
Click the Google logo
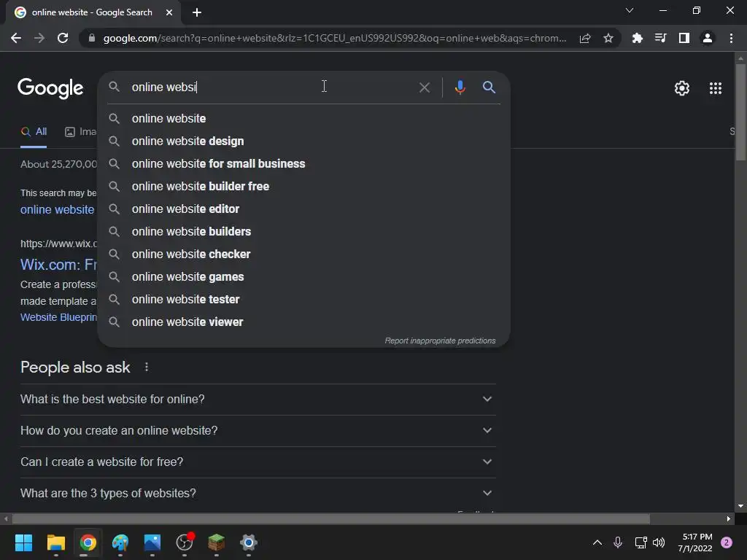click(50, 88)
